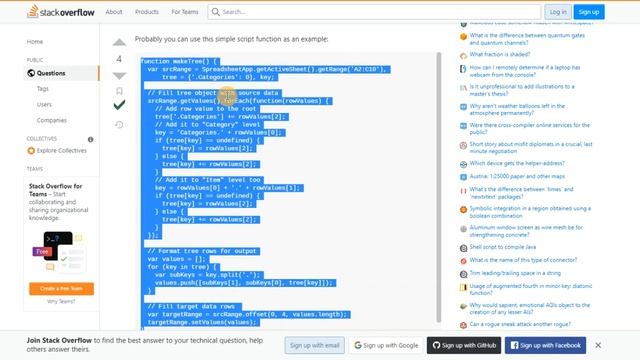Open Users in the left sidebar
The image size is (640, 360).
pyautogui.click(x=44, y=104)
